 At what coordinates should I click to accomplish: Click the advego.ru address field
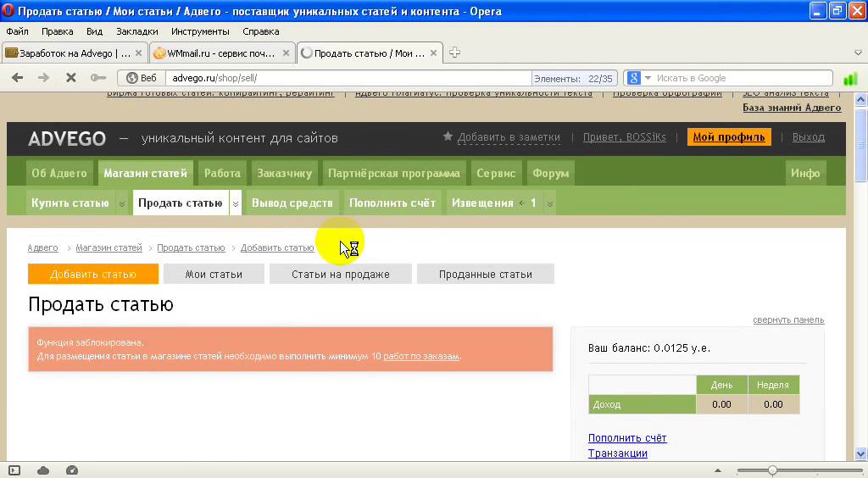coord(348,78)
